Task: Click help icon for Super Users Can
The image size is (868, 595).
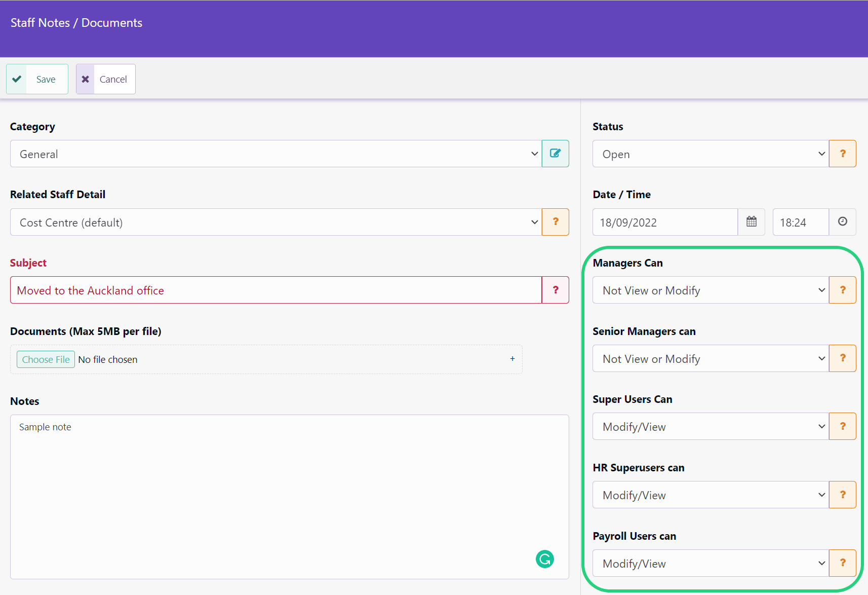Action: pyautogui.click(x=843, y=426)
